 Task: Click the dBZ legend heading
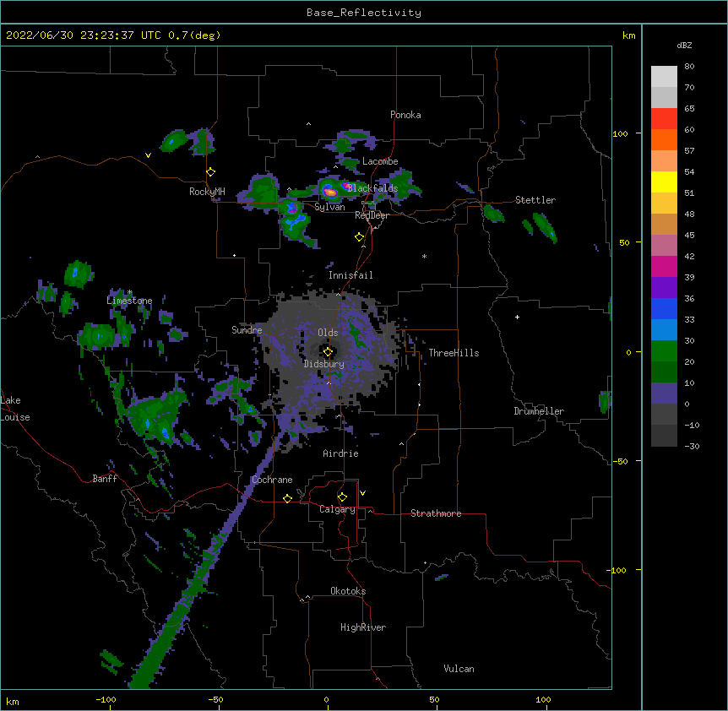684,45
